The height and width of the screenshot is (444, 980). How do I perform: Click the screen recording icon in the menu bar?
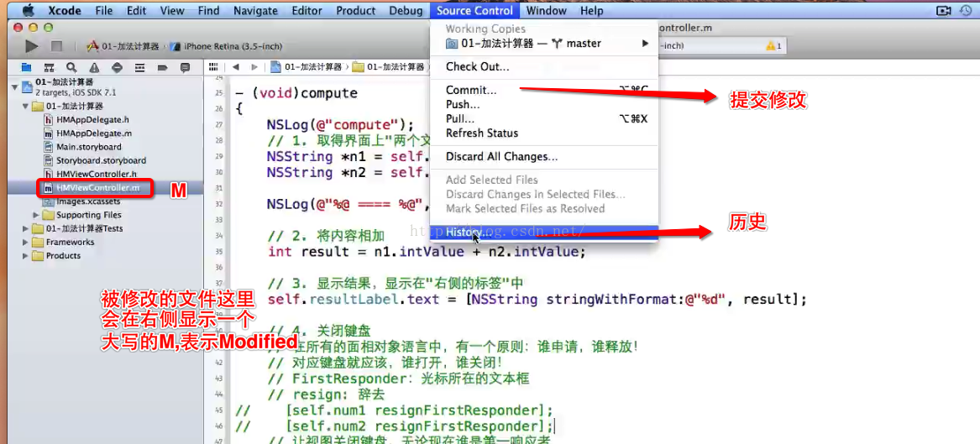click(x=942, y=11)
